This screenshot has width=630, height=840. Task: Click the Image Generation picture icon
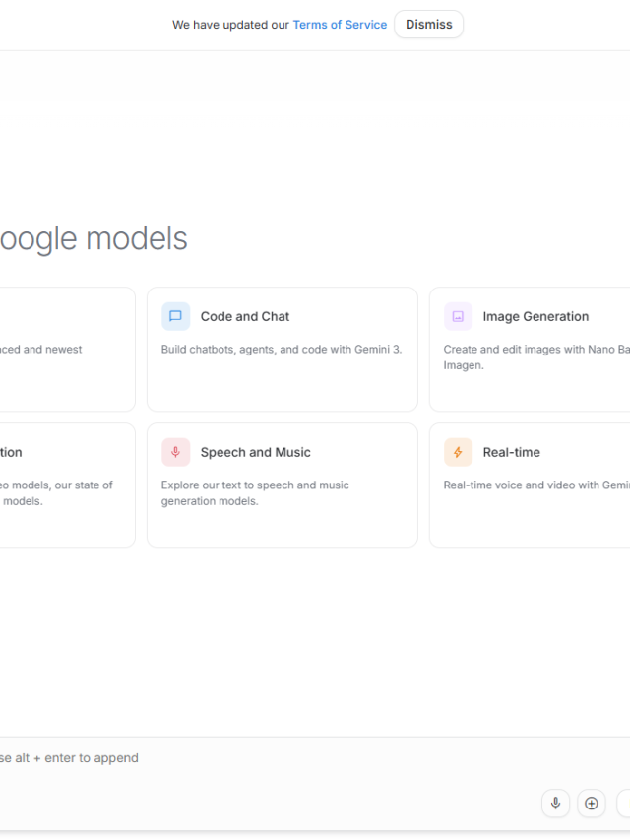458,317
